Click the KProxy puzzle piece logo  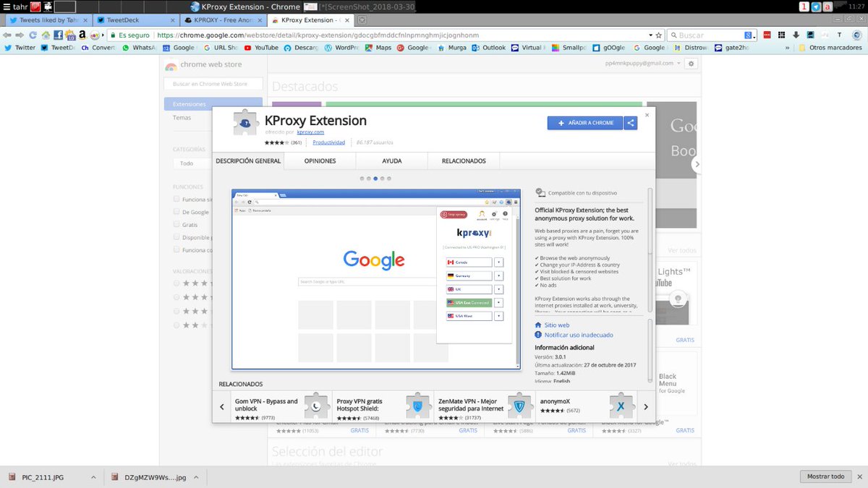(x=246, y=123)
